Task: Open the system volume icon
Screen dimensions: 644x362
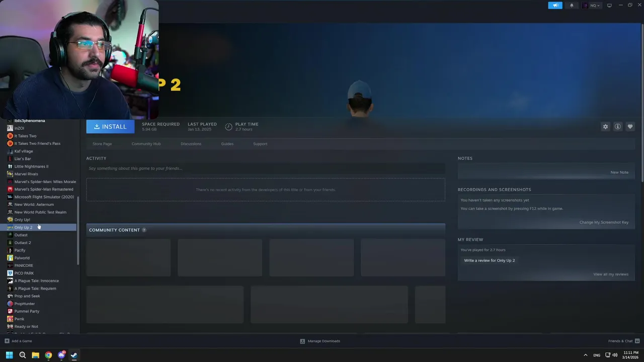Action: click(615, 355)
